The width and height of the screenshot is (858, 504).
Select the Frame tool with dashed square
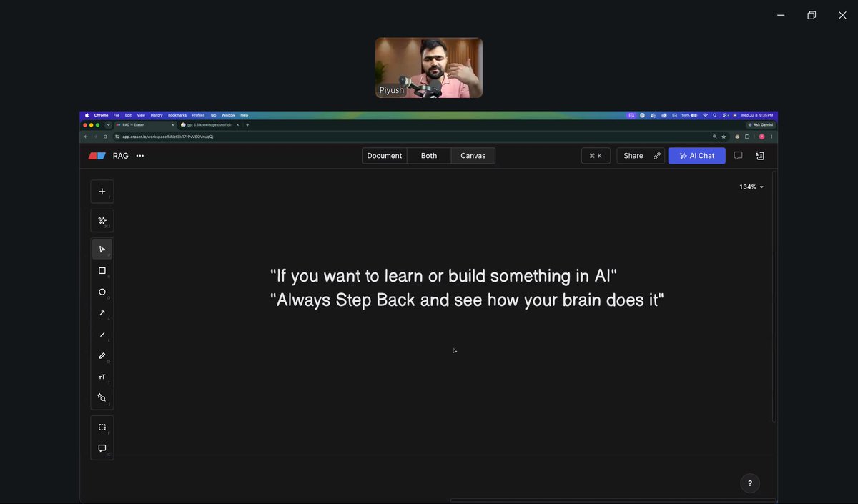pos(102,427)
